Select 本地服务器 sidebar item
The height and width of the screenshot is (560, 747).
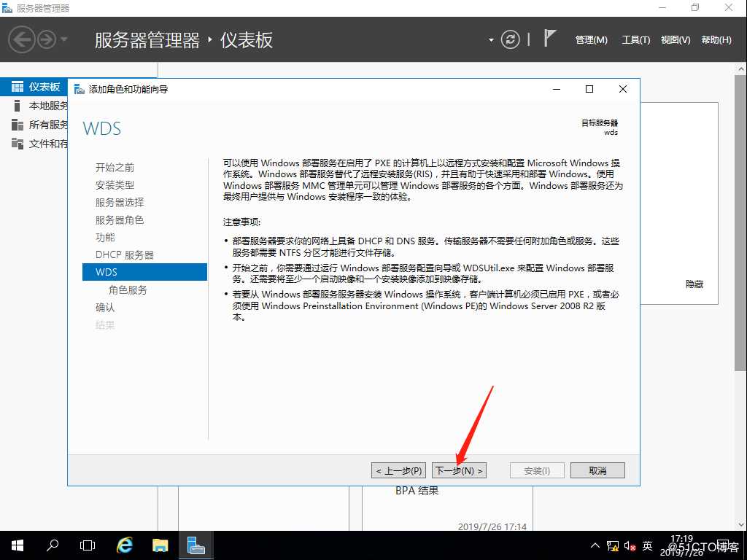coord(34,106)
